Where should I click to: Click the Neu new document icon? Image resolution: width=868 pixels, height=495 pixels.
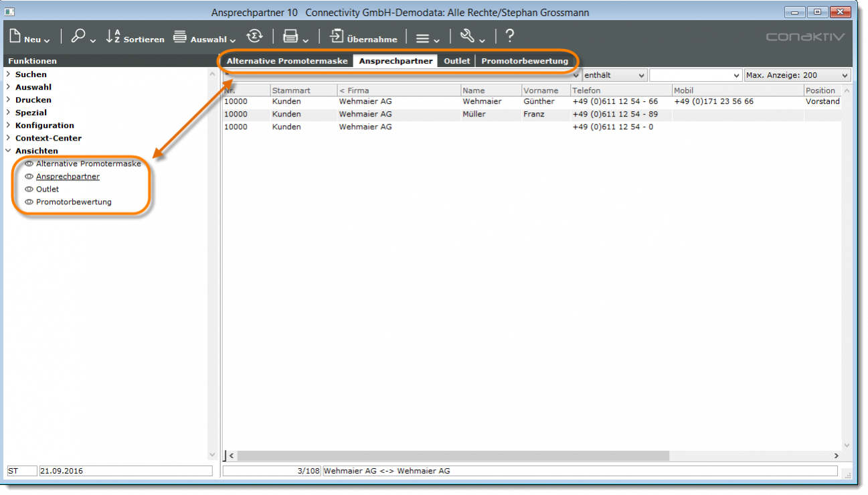click(16, 37)
